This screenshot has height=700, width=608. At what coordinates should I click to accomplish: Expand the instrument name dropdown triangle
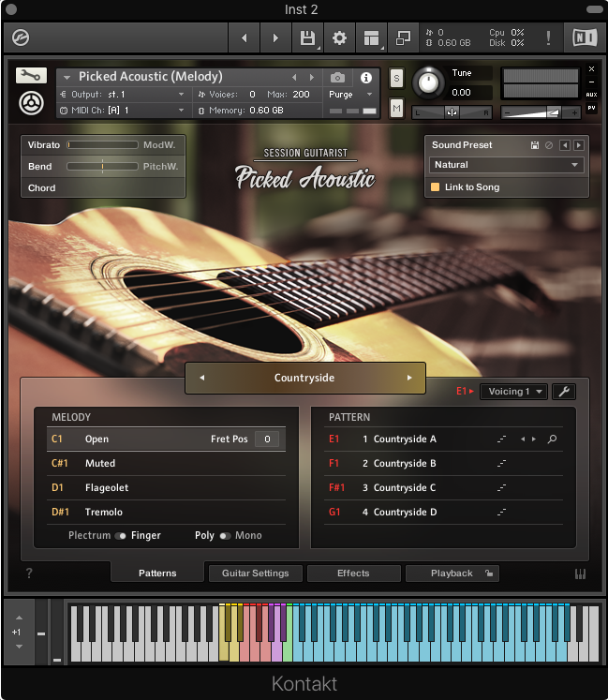pos(67,78)
